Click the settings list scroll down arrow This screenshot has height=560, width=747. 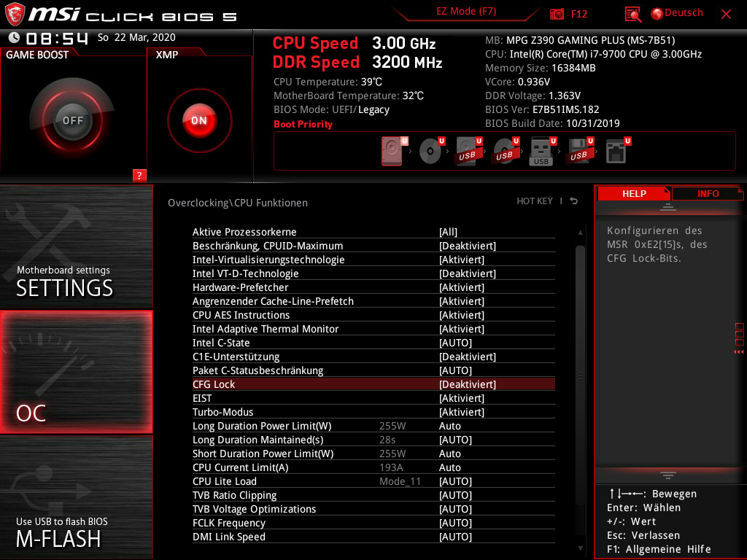[x=580, y=548]
